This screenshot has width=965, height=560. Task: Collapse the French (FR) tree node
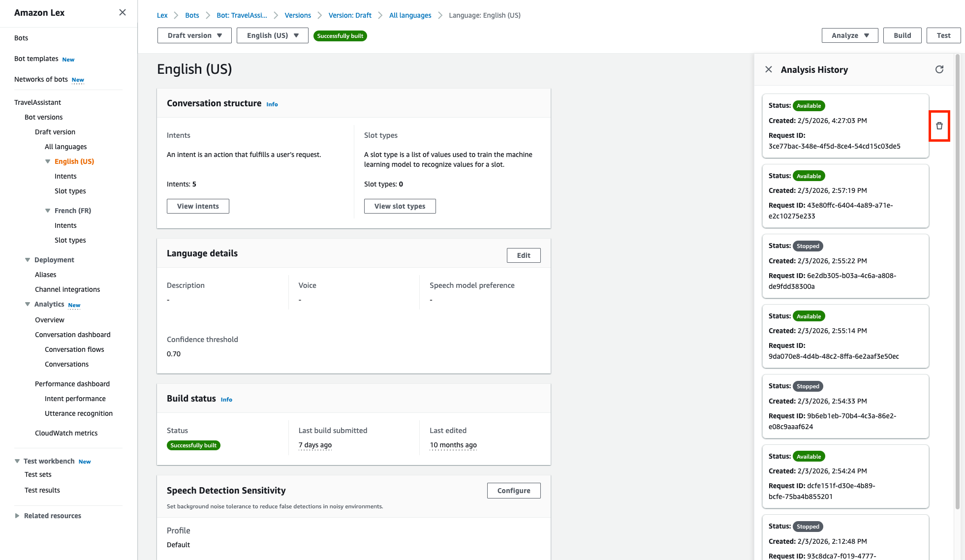[48, 211]
